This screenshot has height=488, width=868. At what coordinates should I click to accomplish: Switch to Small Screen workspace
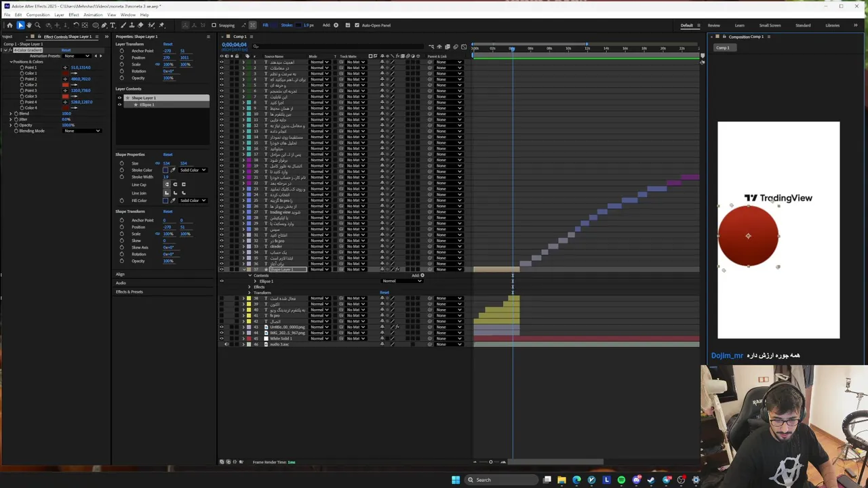pos(770,25)
